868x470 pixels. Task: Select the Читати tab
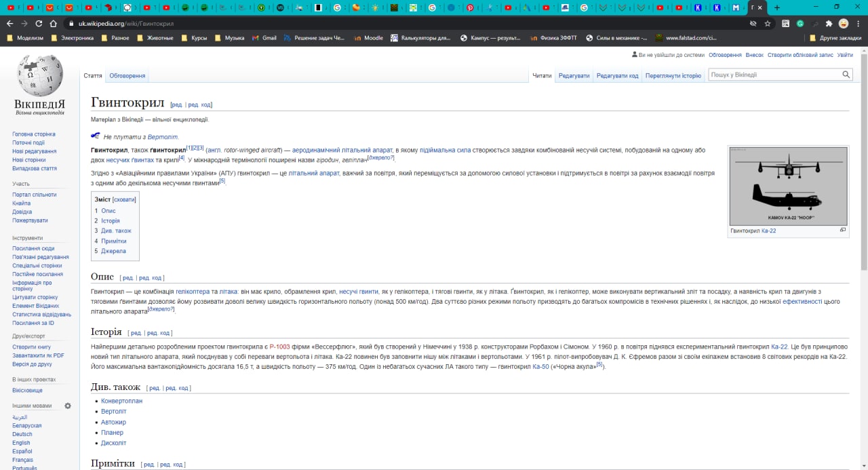pos(542,75)
